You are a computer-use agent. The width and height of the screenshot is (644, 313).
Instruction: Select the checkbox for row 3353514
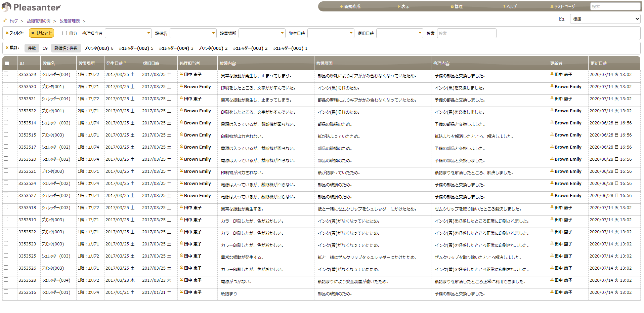tap(6, 122)
